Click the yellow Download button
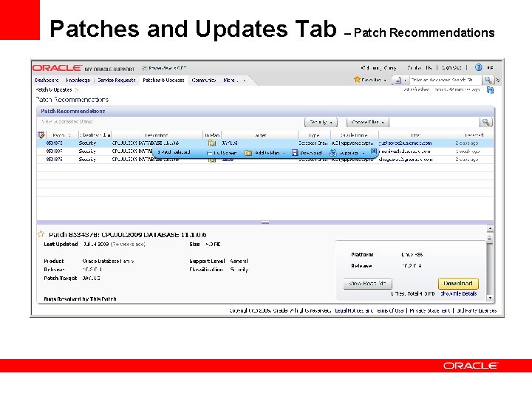 (458, 283)
